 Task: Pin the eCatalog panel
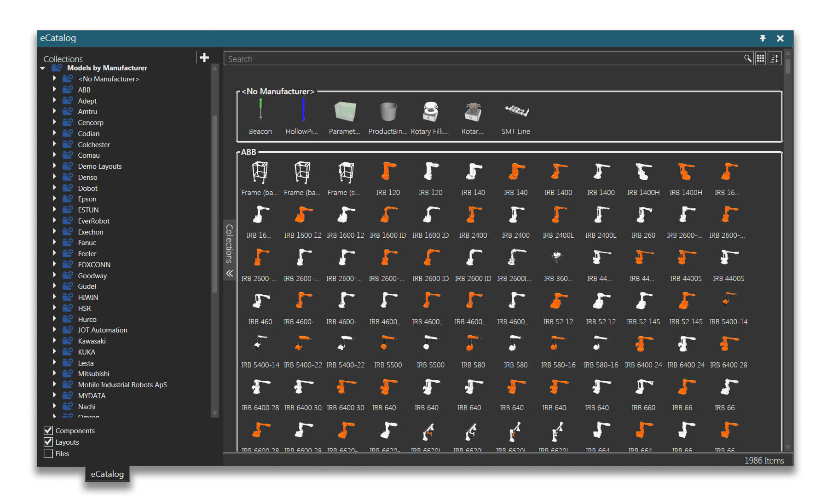(763, 38)
